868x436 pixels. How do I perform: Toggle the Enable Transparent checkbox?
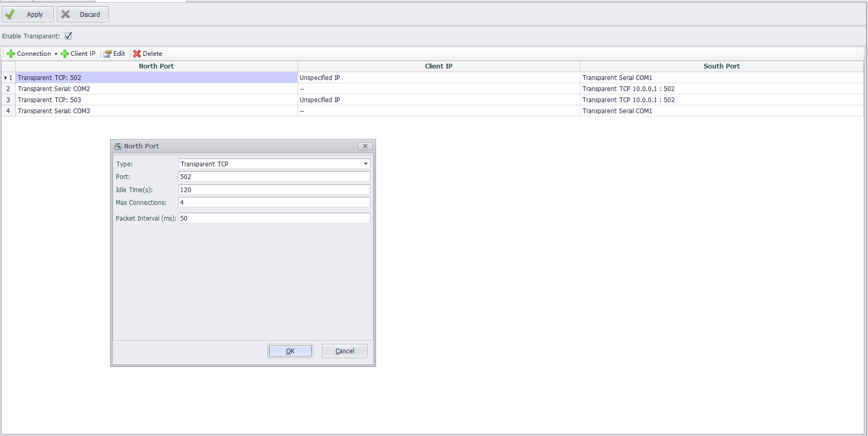click(68, 36)
